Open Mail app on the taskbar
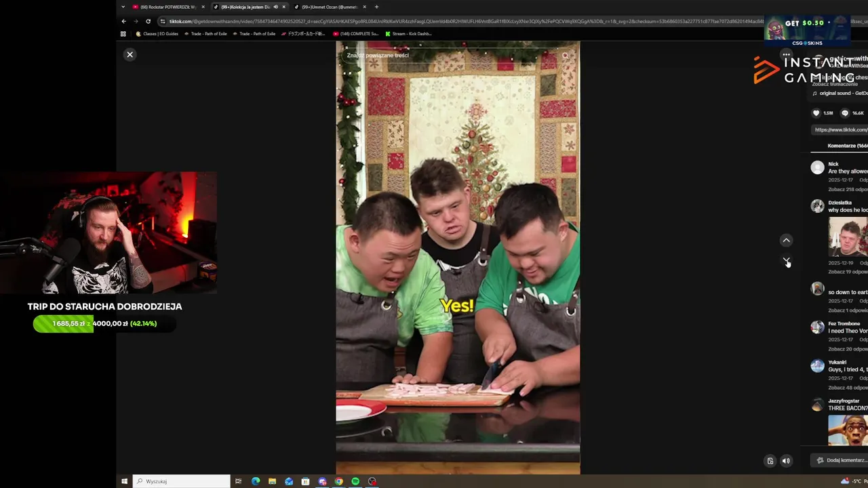This screenshot has height=488, width=868. [289, 481]
